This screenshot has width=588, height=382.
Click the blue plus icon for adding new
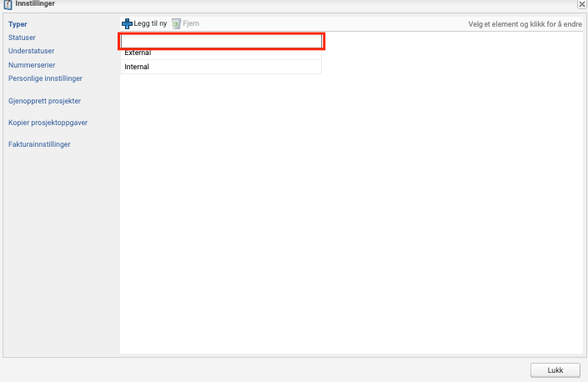pos(127,24)
